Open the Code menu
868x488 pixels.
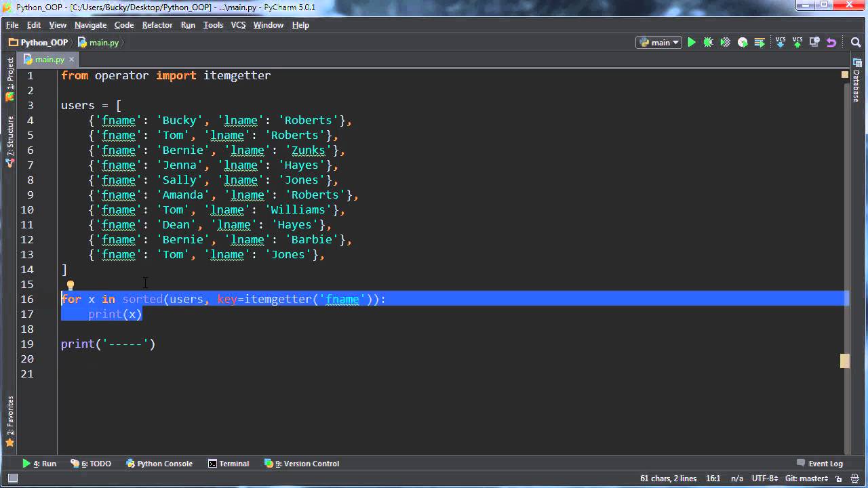coord(124,25)
